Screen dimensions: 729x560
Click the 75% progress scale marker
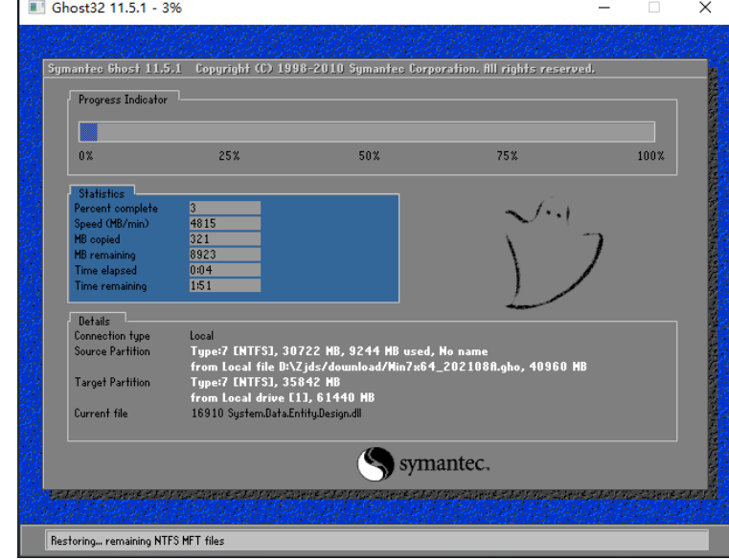point(507,156)
